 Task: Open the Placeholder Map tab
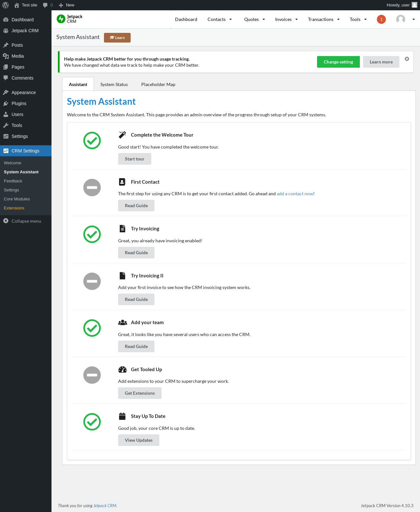(158, 84)
